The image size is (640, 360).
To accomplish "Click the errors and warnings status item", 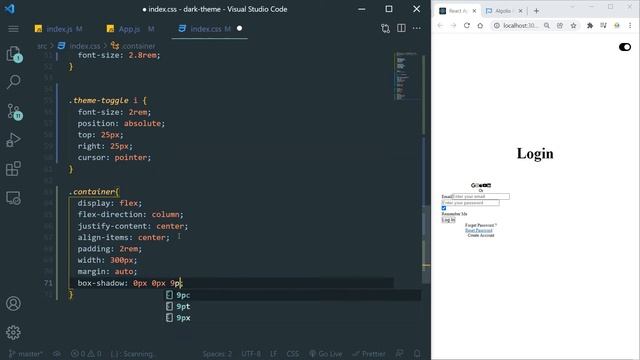I will [86, 354].
